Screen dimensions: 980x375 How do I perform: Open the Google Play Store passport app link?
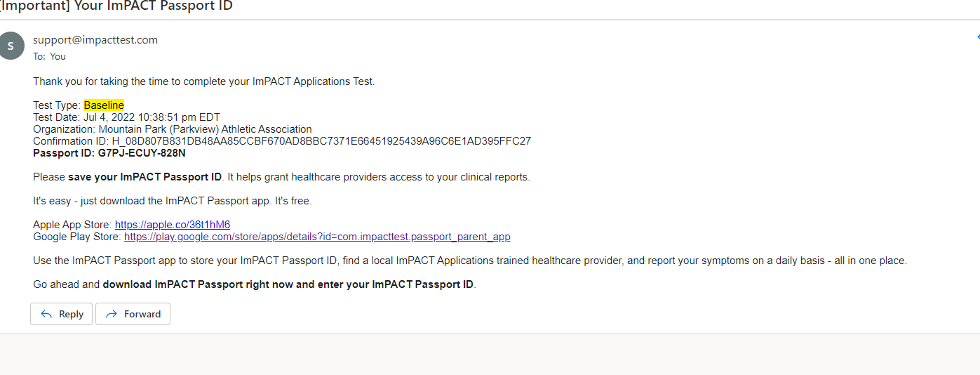[x=317, y=237]
